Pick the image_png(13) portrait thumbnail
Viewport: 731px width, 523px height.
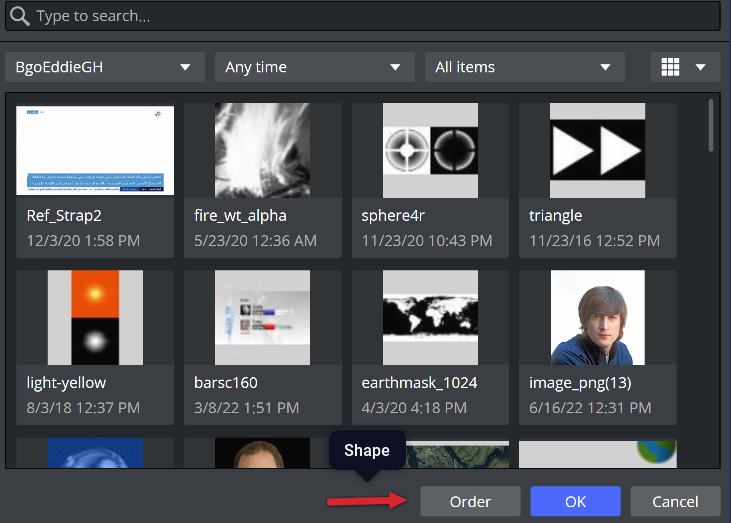coord(597,318)
